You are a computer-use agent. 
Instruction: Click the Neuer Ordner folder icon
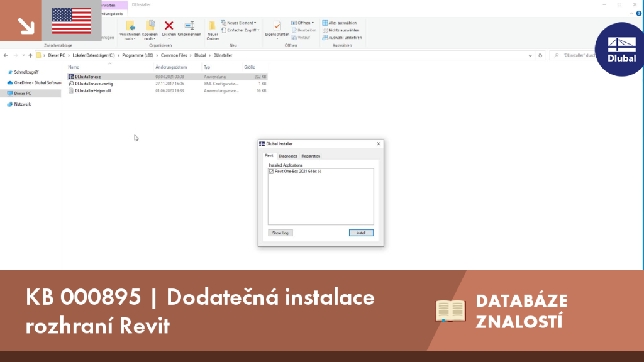point(213,26)
